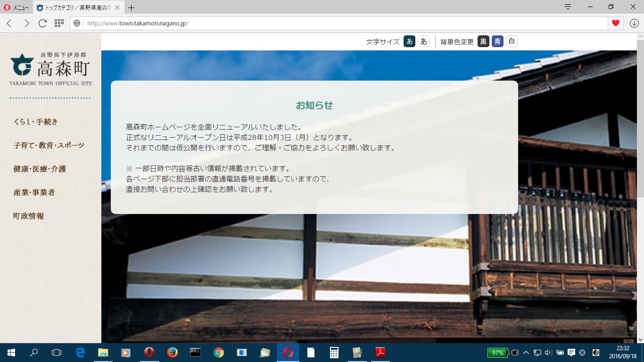Screen dimensions: 644x362
Task: Click the text 高森町ホームページを全面リニューアルいたしました。
Action: (214, 127)
